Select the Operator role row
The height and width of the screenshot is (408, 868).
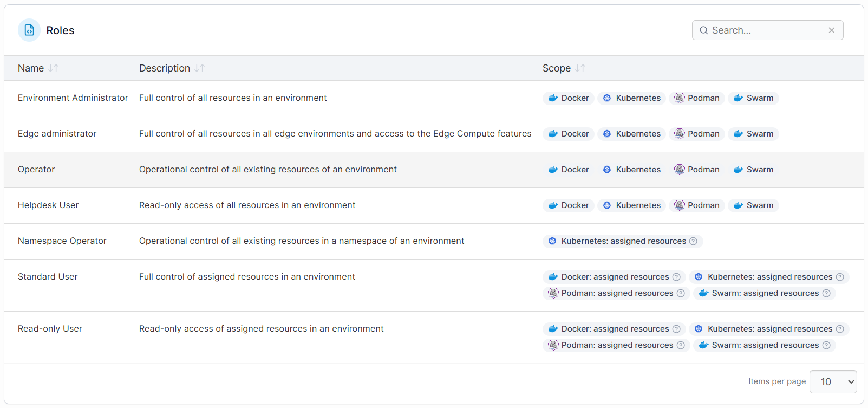tap(36, 170)
